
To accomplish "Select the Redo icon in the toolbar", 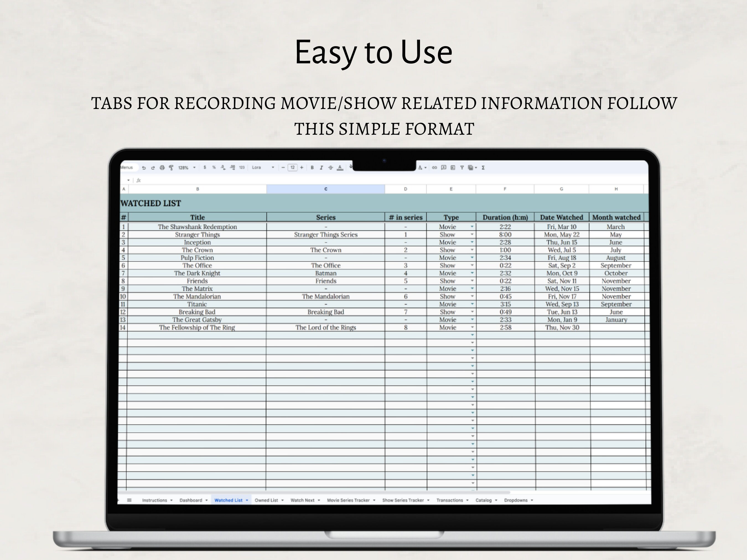I will coord(154,168).
